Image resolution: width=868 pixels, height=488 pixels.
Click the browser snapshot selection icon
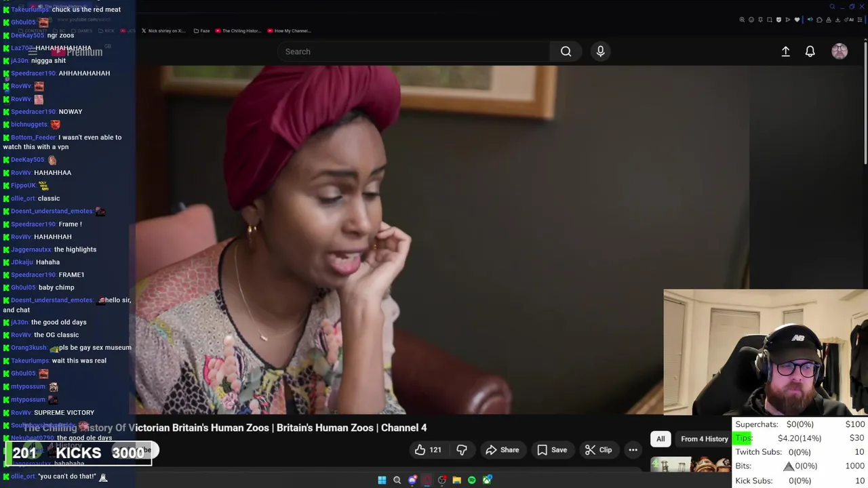(770, 20)
